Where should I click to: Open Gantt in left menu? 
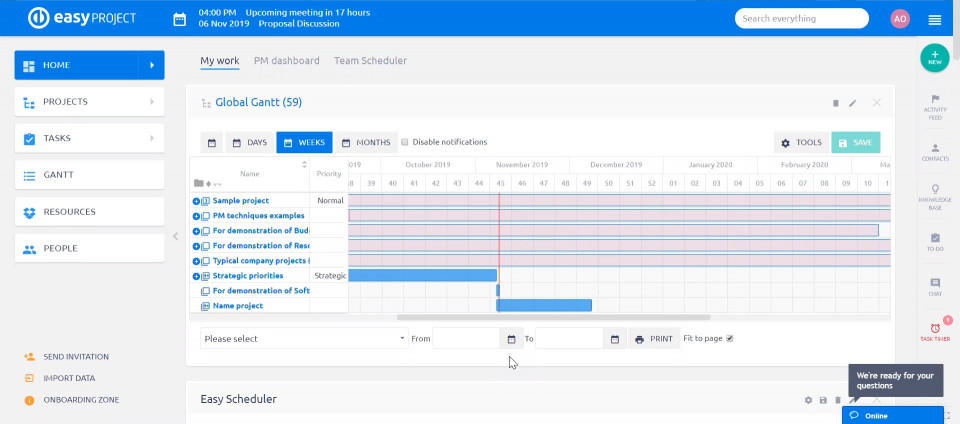(x=89, y=175)
